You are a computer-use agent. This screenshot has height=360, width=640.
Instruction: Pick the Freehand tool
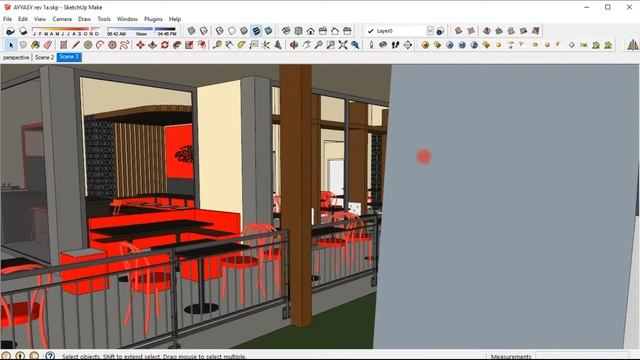[124, 45]
